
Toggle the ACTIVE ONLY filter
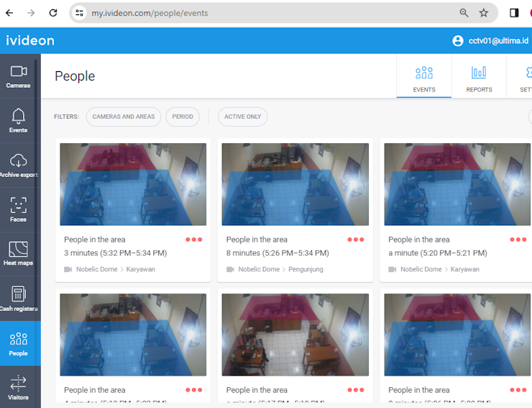coord(242,117)
